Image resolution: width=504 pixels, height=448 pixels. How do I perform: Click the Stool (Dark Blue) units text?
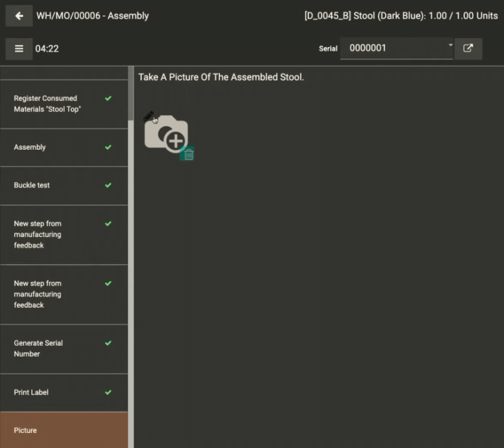pos(401,16)
